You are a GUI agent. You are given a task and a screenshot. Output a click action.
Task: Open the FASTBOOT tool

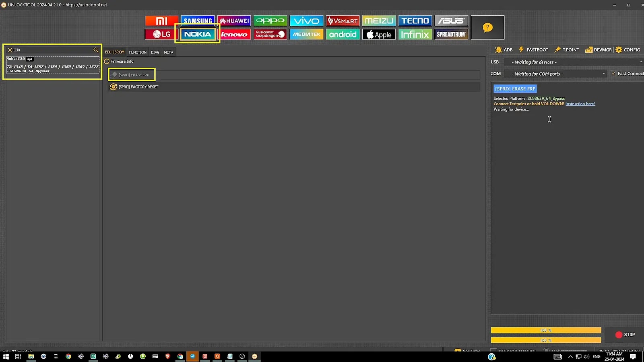click(x=533, y=50)
